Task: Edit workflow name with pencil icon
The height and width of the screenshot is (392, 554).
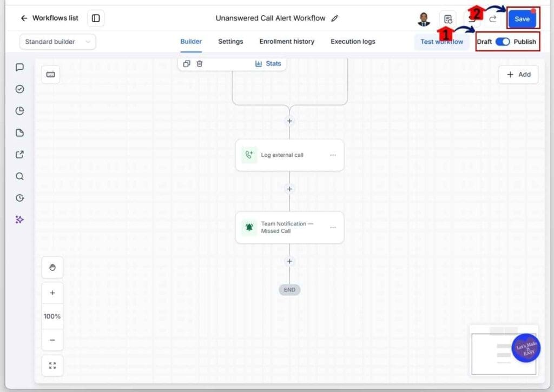Action: (334, 18)
